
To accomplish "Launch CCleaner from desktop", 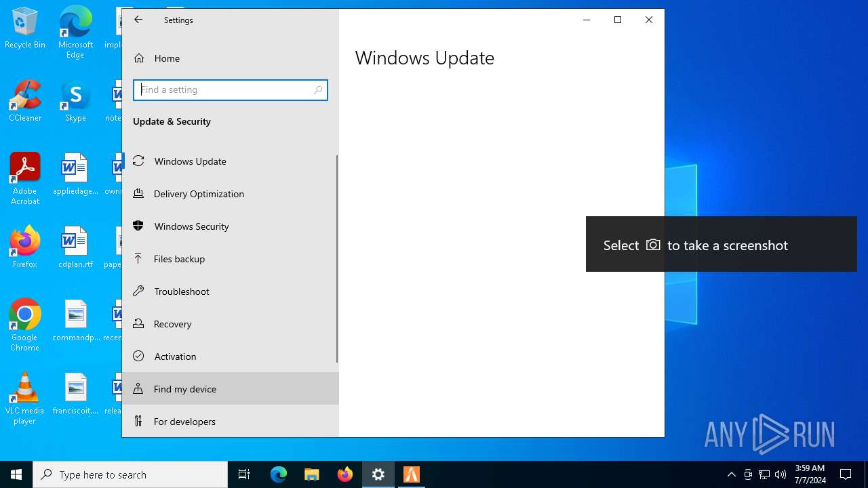I will [25, 102].
